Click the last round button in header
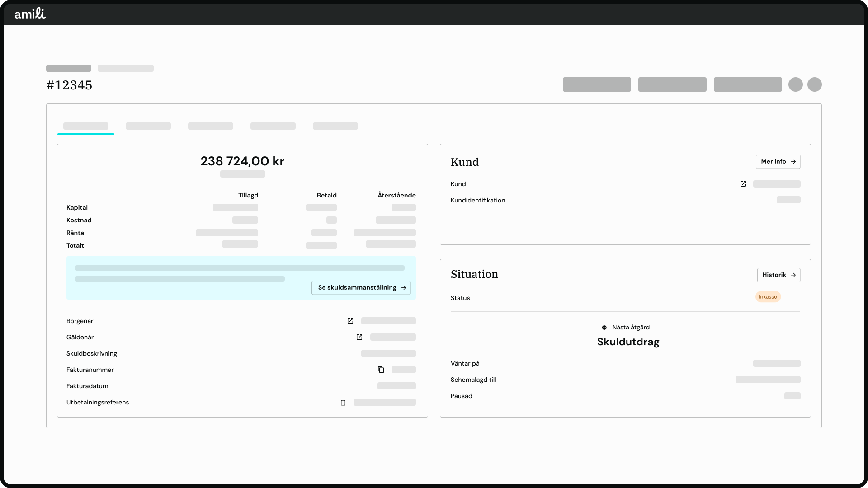Viewport: 868px width, 488px height. [x=815, y=84]
